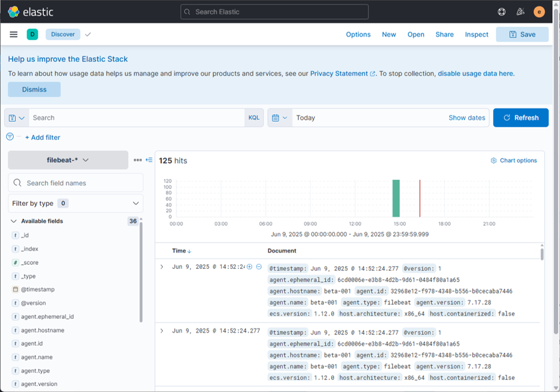The height and width of the screenshot is (392, 560).
Task: Filter for value plus icon in first row
Action: (250, 267)
